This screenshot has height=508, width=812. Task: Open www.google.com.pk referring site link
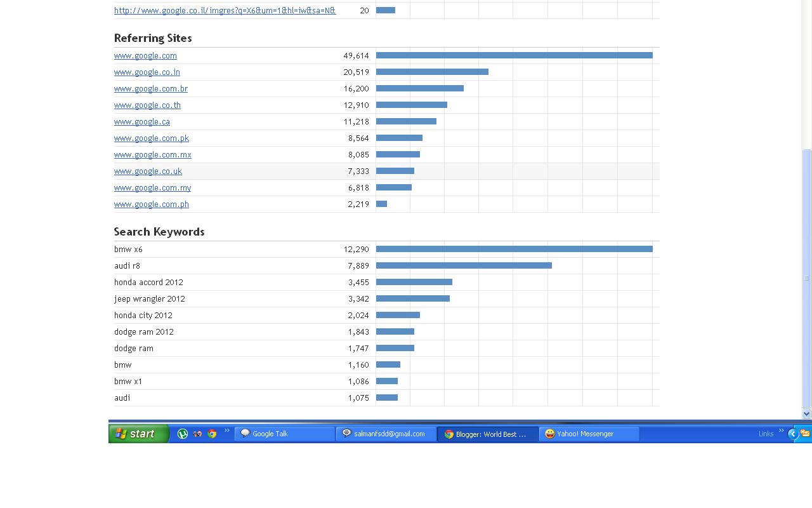tap(152, 138)
